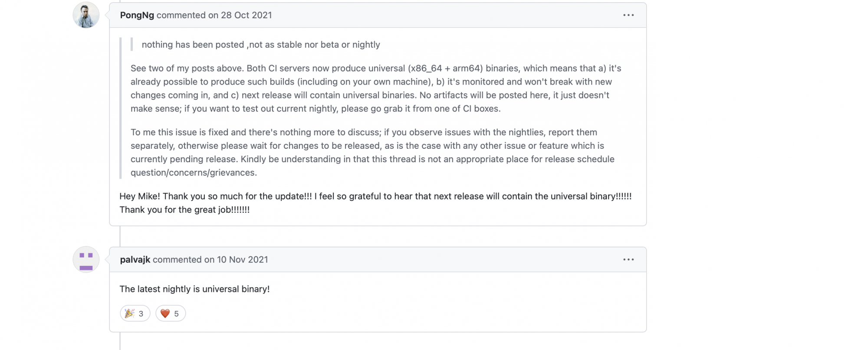The height and width of the screenshot is (350, 868).
Task: Open the PongNg username link
Action: (137, 15)
